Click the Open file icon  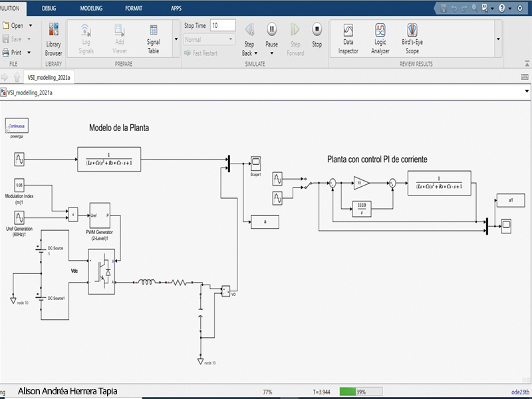coord(6,25)
